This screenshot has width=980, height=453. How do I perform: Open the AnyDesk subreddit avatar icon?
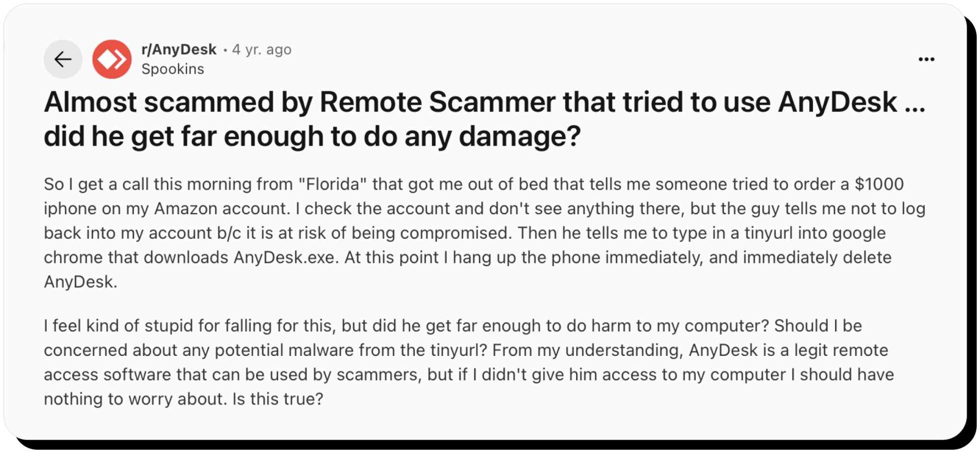(x=112, y=59)
